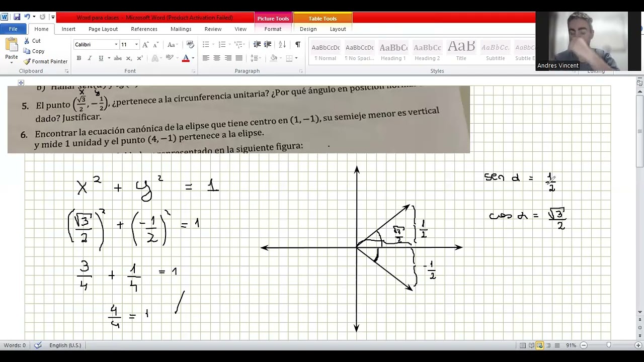Grow font size icon
This screenshot has height=362, width=644.
pos(145,45)
